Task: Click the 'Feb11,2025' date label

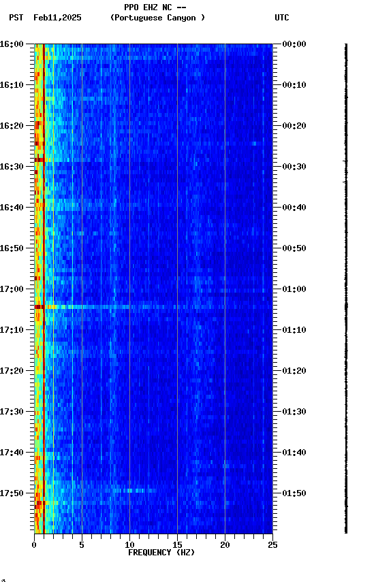Action: (x=57, y=18)
